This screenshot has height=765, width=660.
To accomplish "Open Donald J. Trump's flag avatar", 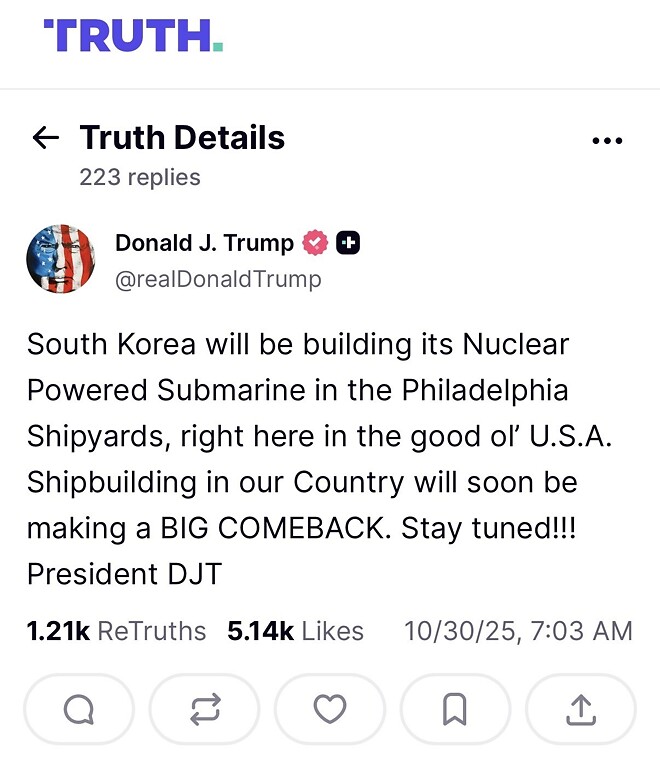I will point(61,259).
